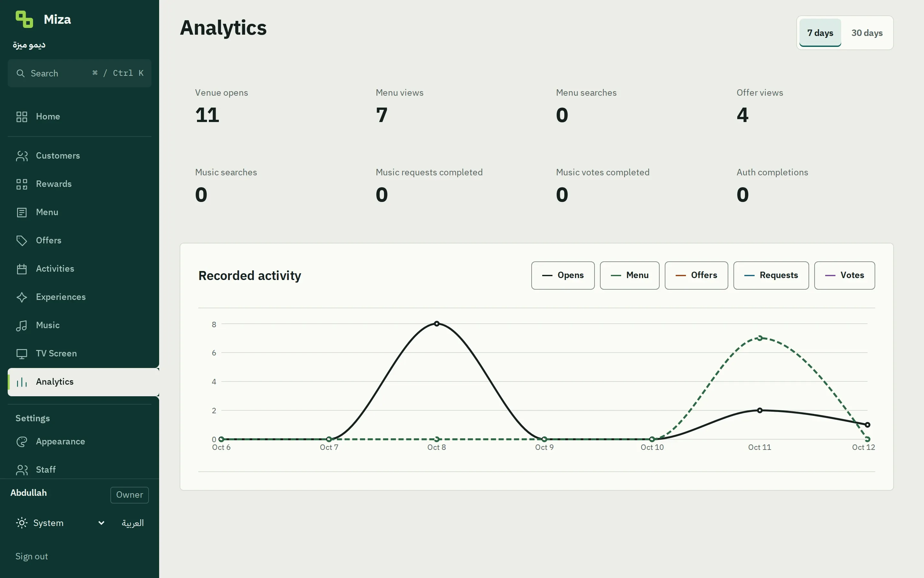Click the Settings section label
Image resolution: width=924 pixels, height=578 pixels.
click(32, 418)
